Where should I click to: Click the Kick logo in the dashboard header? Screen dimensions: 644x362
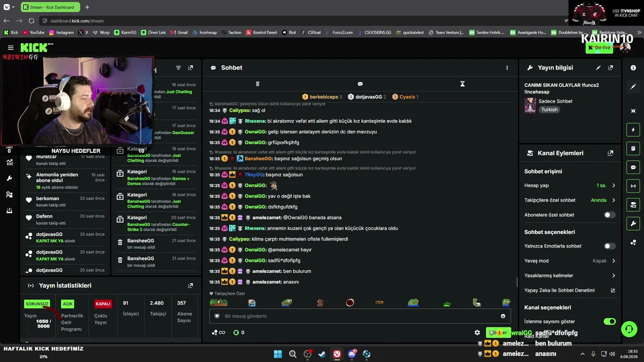[34, 48]
